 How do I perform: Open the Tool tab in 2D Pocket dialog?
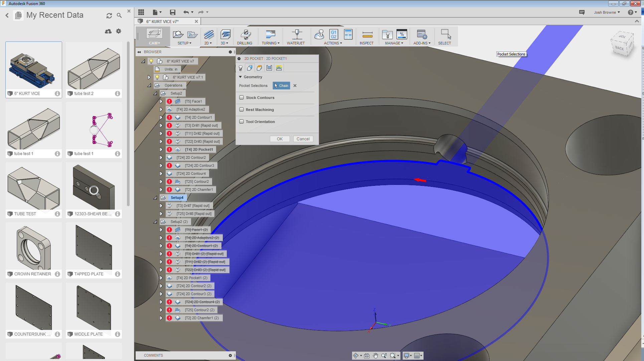tap(240, 68)
